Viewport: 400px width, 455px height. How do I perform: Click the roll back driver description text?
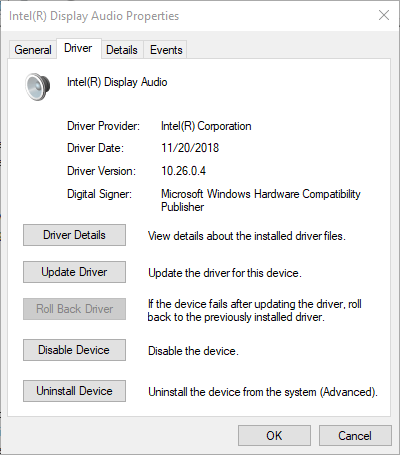pos(255,310)
